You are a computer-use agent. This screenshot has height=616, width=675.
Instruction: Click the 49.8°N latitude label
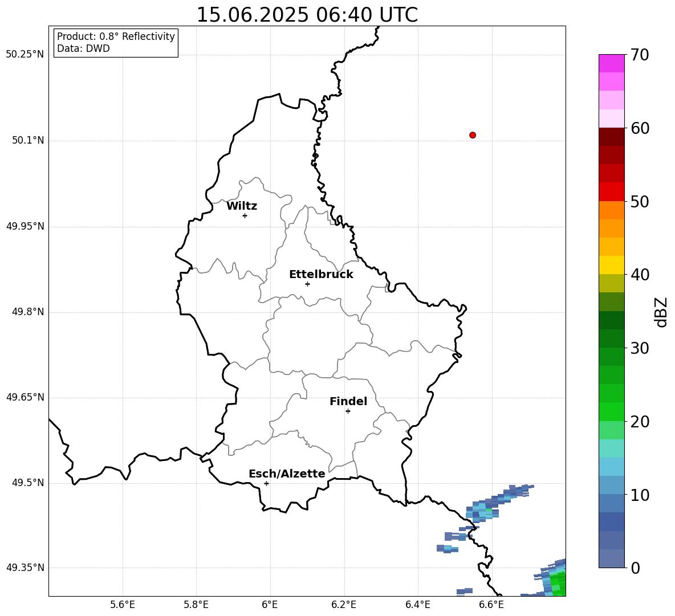pyautogui.click(x=28, y=312)
